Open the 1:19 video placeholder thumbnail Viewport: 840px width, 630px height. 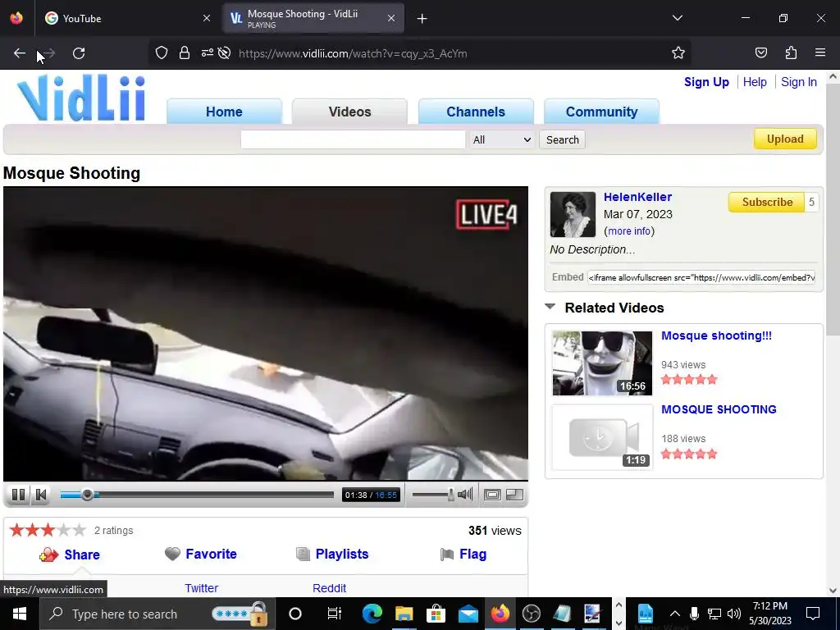602,437
